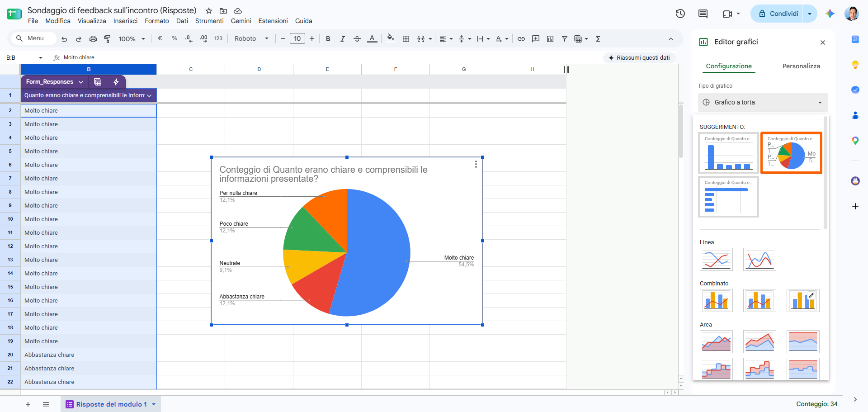868x412 pixels.
Task: Print the spreadsheet using printer icon
Action: [93, 39]
